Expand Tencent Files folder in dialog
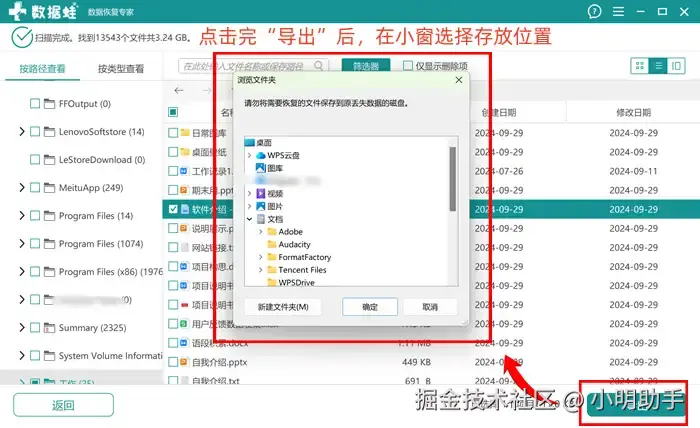The width and height of the screenshot is (700, 428). (x=261, y=270)
